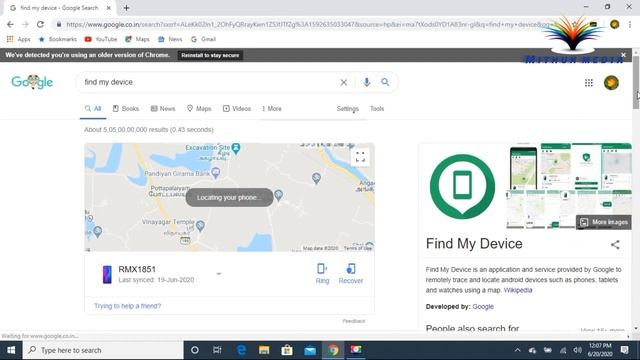Open the Chrome three-dot menu
Image resolution: width=640 pixels, height=360 pixels.
[x=630, y=24]
